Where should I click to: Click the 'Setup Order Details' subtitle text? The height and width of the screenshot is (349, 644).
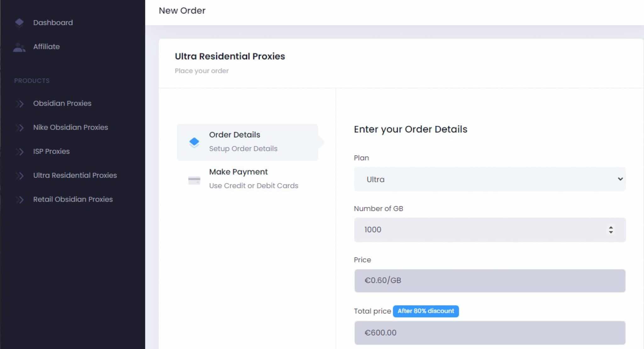click(243, 149)
